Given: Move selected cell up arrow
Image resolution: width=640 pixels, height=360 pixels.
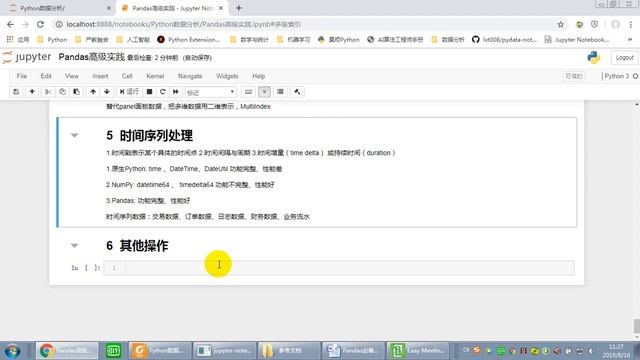Looking at the screenshot, I should (x=93, y=92).
